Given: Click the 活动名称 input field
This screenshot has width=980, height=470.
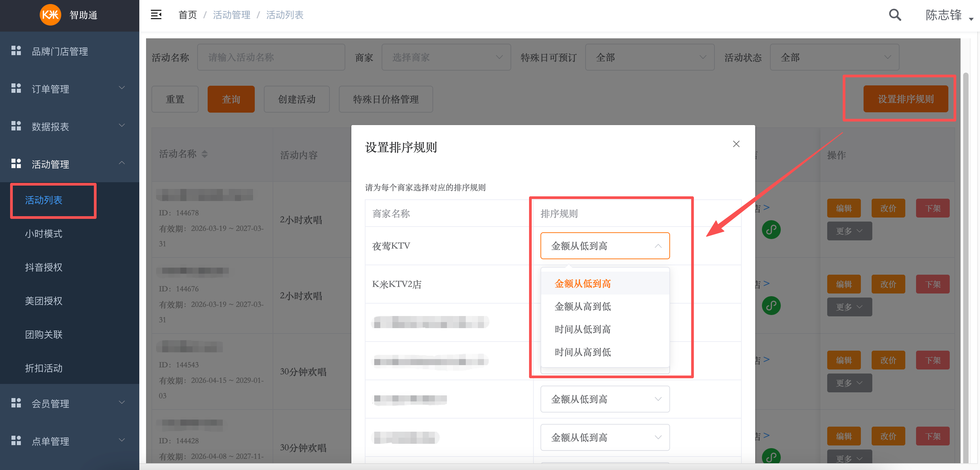Looking at the screenshot, I should pos(271,57).
